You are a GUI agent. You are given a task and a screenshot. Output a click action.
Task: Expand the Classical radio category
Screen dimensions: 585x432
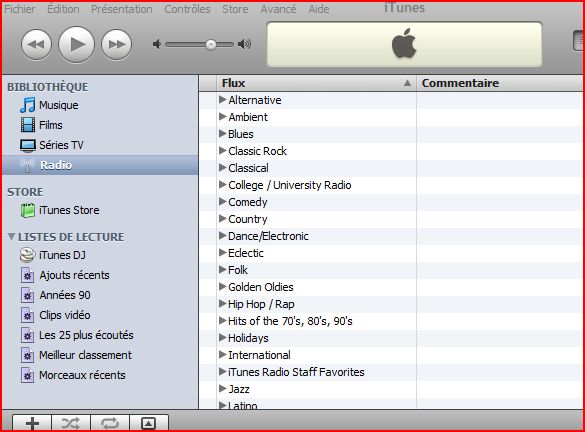(223, 168)
